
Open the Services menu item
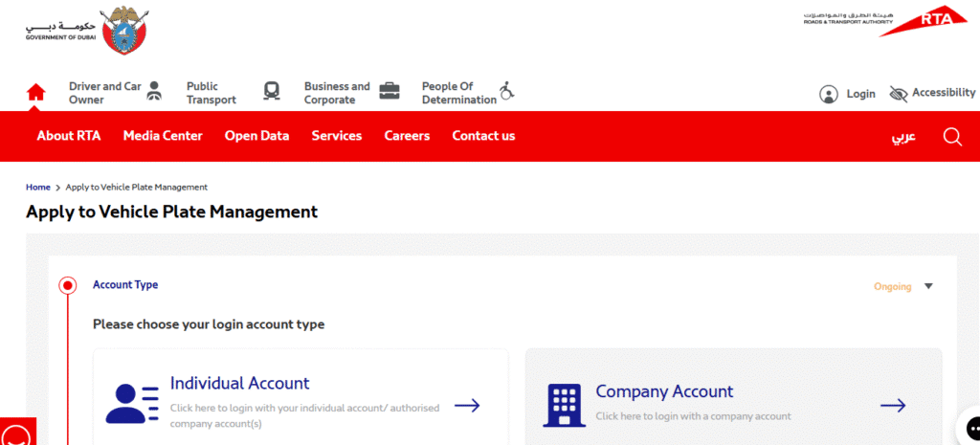336,136
